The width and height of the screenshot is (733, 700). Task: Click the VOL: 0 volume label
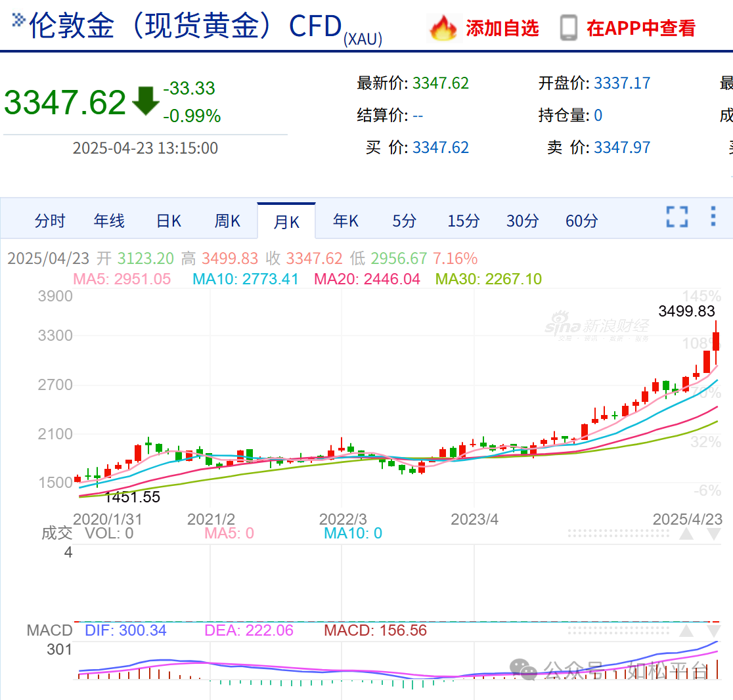point(109,533)
